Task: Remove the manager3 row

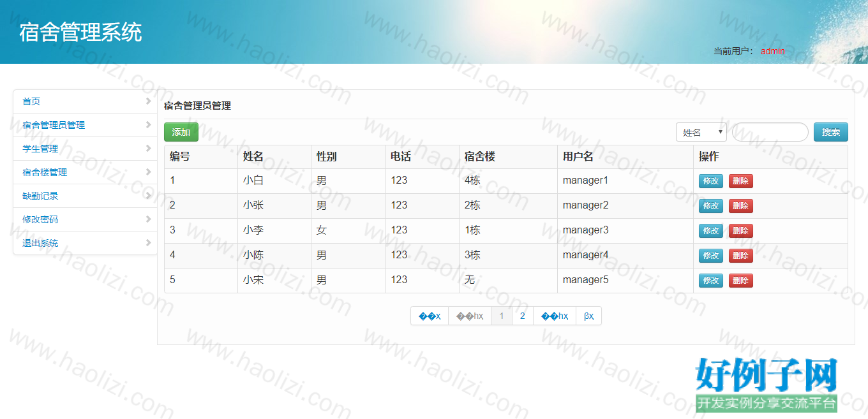Action: point(741,231)
